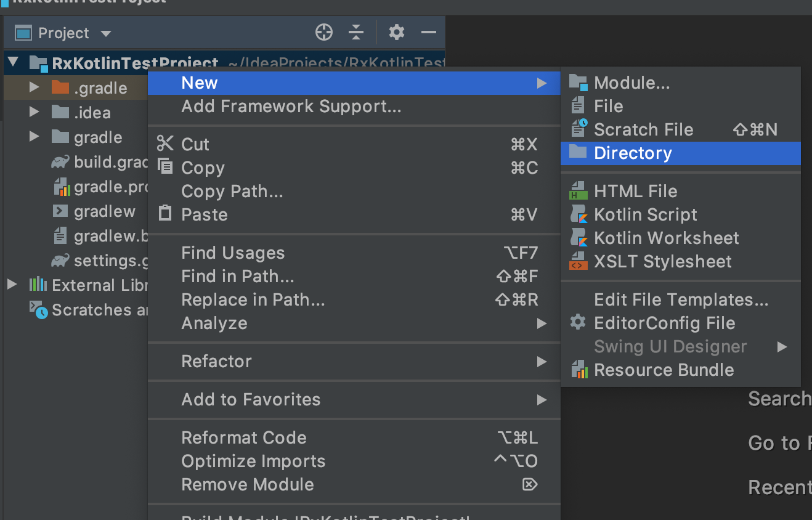
Task: Open Edit File Templates...
Action: [681, 299]
